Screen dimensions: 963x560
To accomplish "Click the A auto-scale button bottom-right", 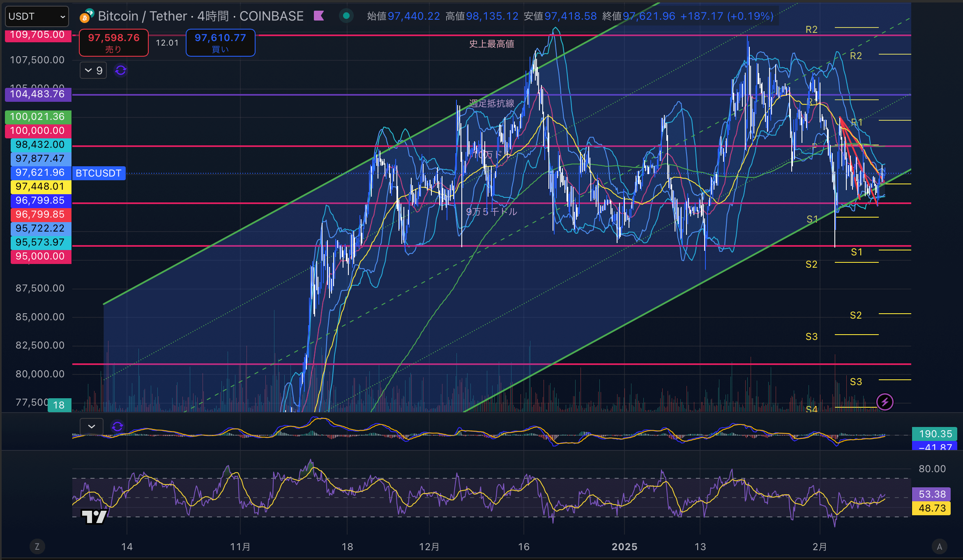I will click(x=940, y=546).
